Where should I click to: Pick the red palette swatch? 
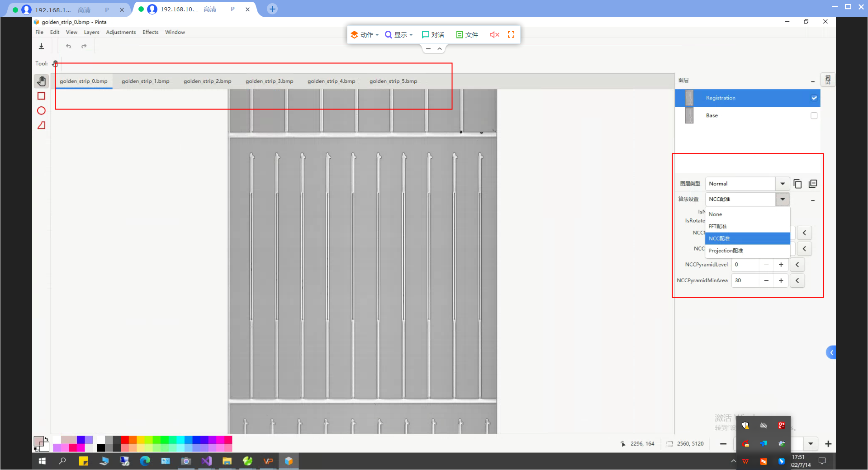125,440
